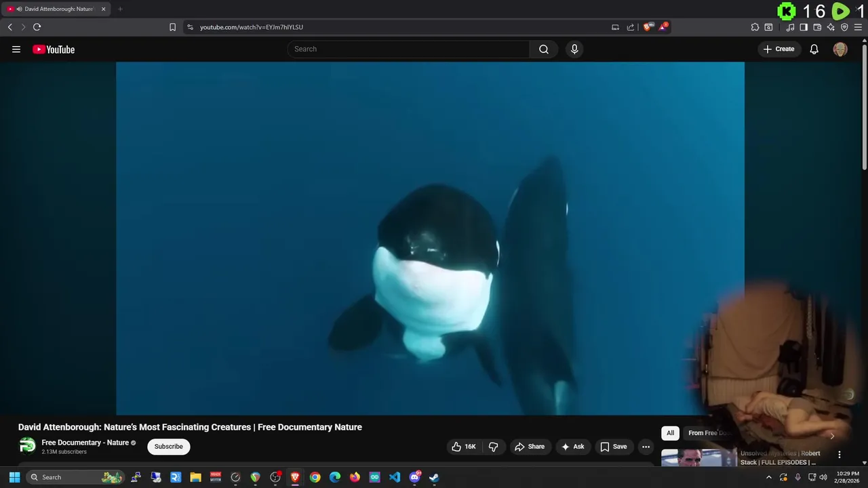
Task: Dislike the video with thumbs-down
Action: pos(494,447)
